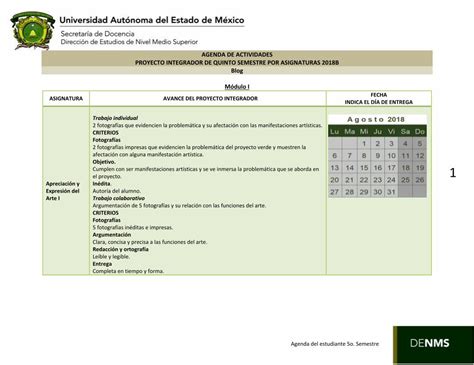The width and height of the screenshot is (474, 365).
Task: Select 'Dirección de Estudios de Nivel Medio Superior'
Action: pyautogui.click(x=129, y=42)
